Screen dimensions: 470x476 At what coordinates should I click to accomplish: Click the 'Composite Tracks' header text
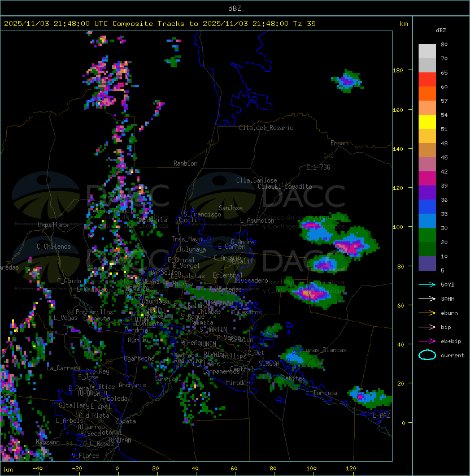pos(149,23)
